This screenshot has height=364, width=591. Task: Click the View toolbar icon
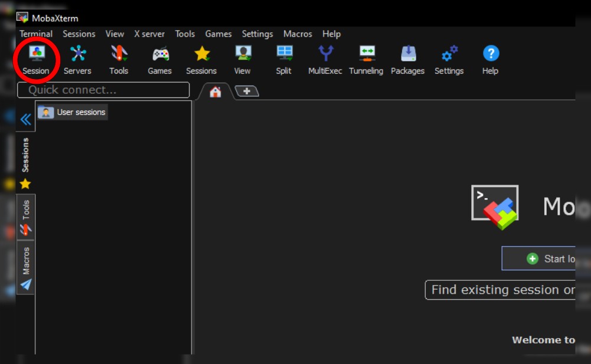coord(242,60)
